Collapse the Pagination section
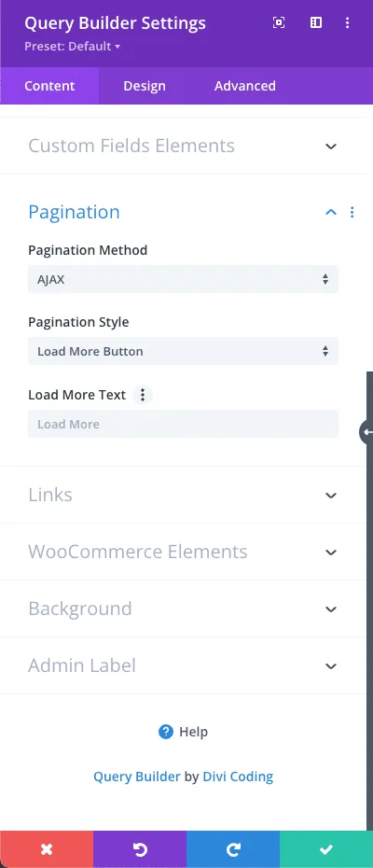The image size is (373, 868). (x=331, y=212)
